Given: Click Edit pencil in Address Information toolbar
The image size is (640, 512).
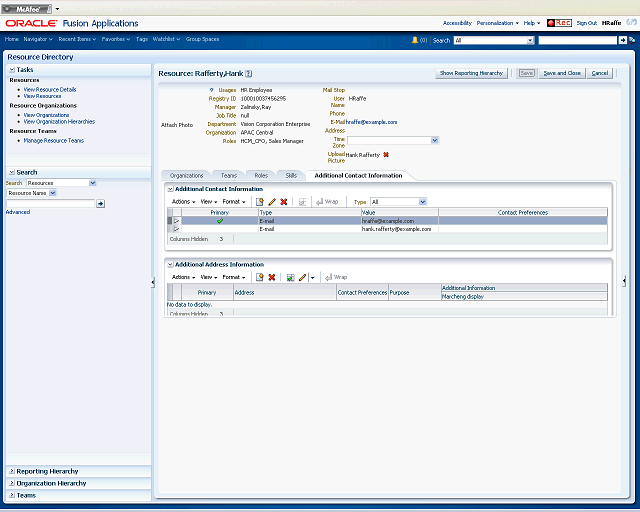Looking at the screenshot, I should click(302, 277).
